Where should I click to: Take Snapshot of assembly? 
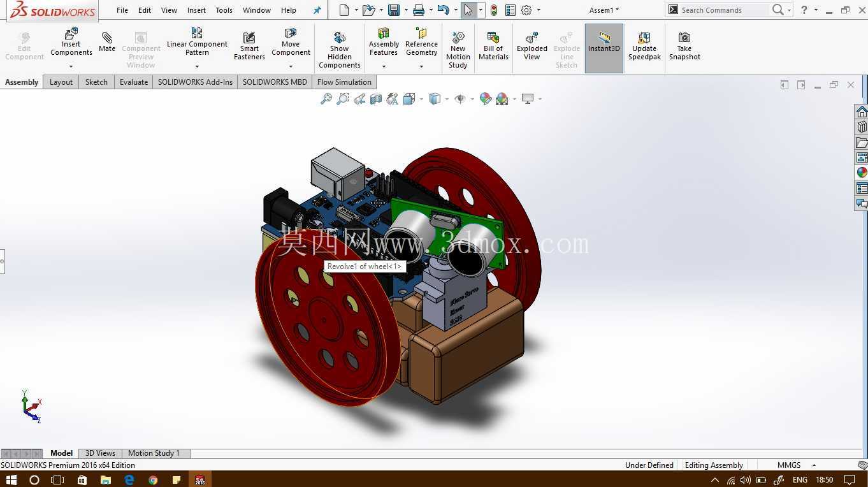684,46
